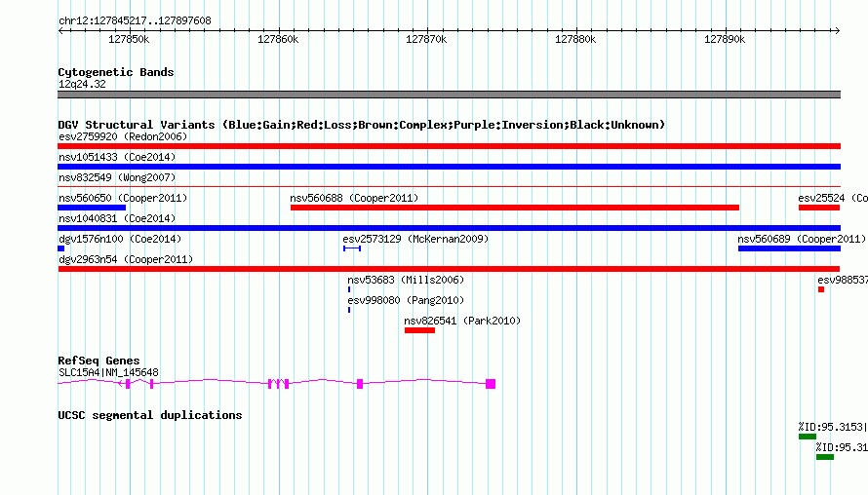
Task: Click the %ID:95.3153 segmental duplication green bar
Action: point(808,437)
